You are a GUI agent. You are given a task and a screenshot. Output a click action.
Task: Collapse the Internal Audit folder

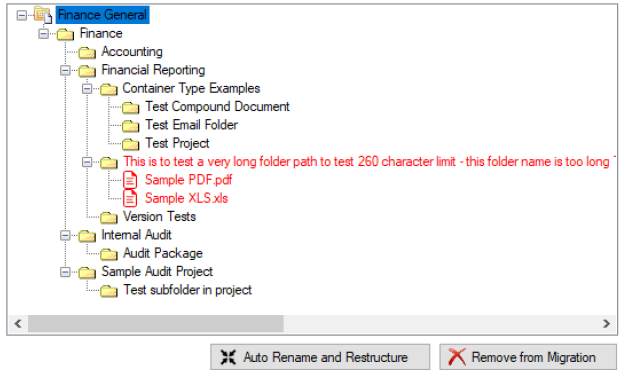point(65,236)
